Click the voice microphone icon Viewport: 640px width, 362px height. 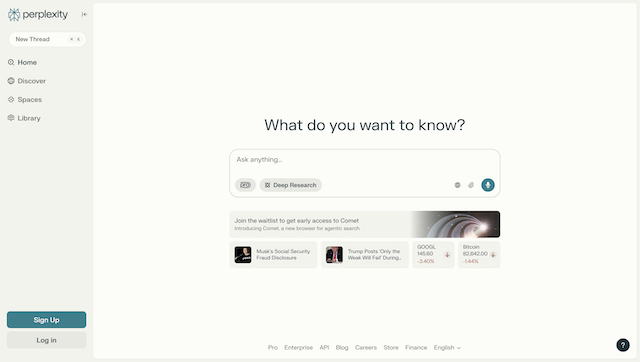[x=488, y=185]
